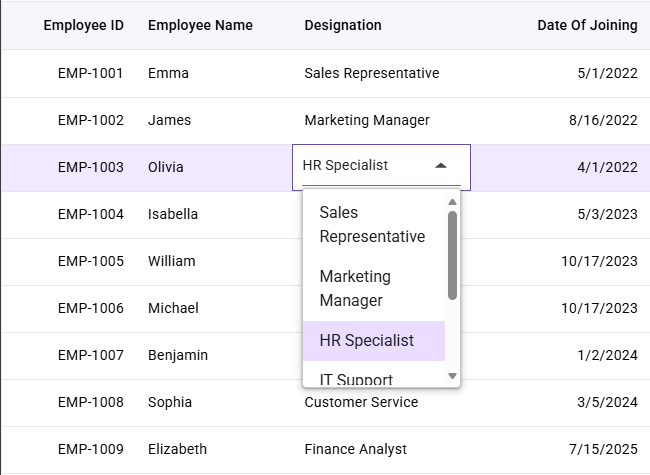Select the Olivia name cell
The width and height of the screenshot is (650, 475).
[165, 167]
